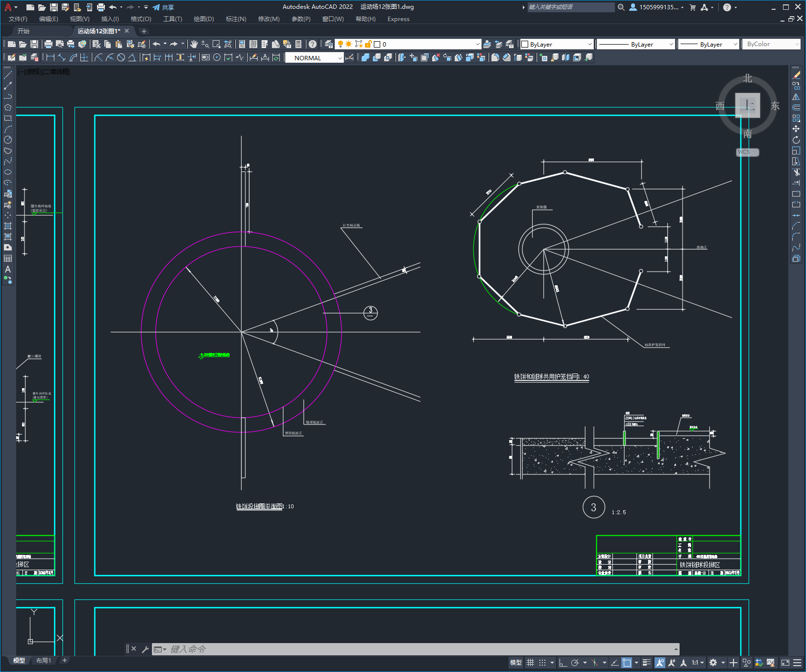Select the Diameter dimension tool
This screenshot has height=672, width=806.
pos(121,57)
